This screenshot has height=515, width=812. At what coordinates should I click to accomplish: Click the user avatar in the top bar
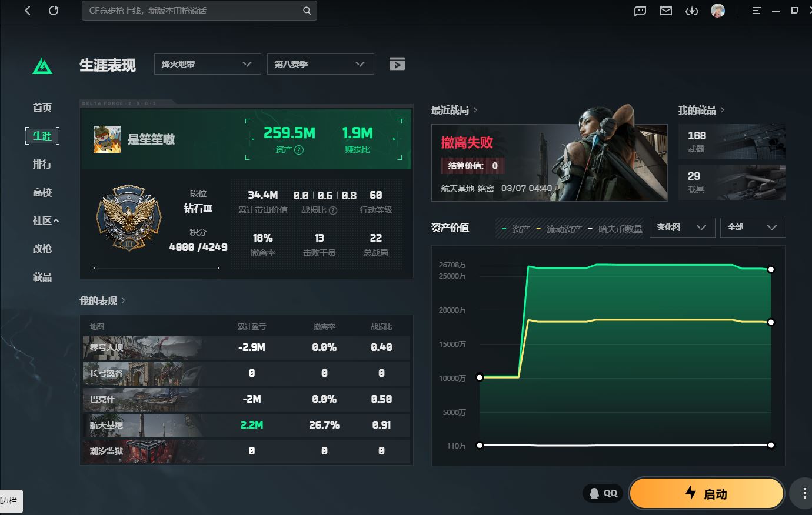pos(717,11)
